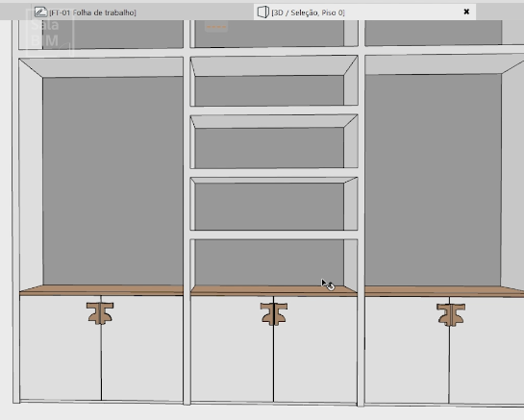Select the dark back panel of left niche
Viewport: 524px width, 420px height.
point(112,181)
